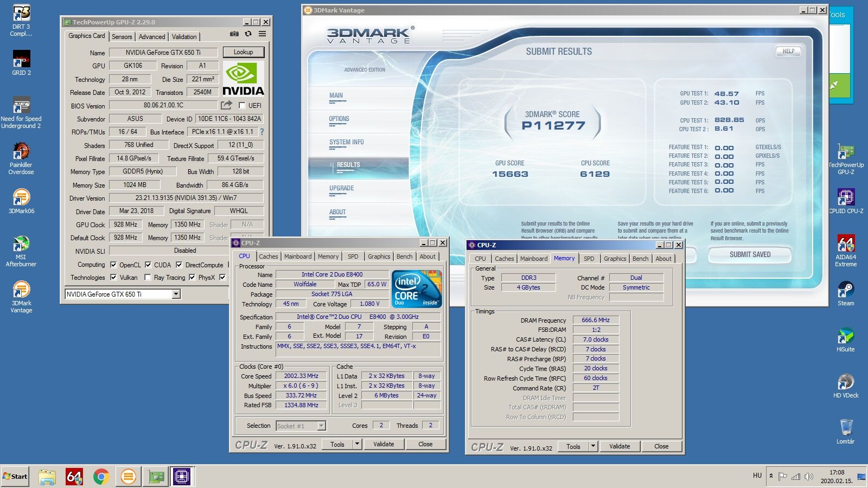Viewport: 868px width, 488px height.
Task: Switch to 3DMark Vantage taskbar button
Action: [128, 477]
